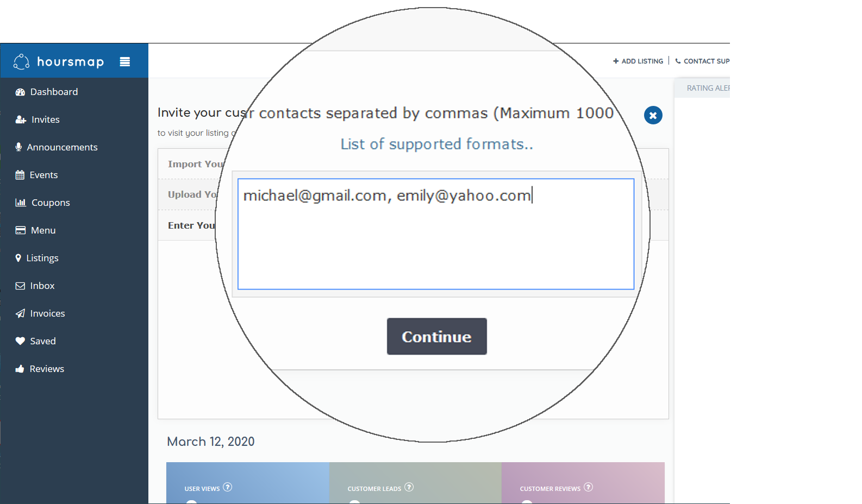Screen dimensions: 862x504
Task: Toggle the hamburger sidebar menu icon
Action: click(125, 62)
